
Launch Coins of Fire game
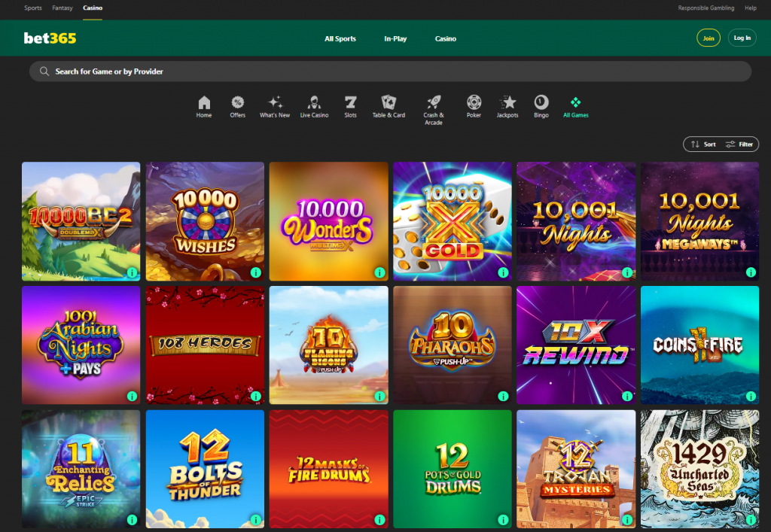coord(699,345)
